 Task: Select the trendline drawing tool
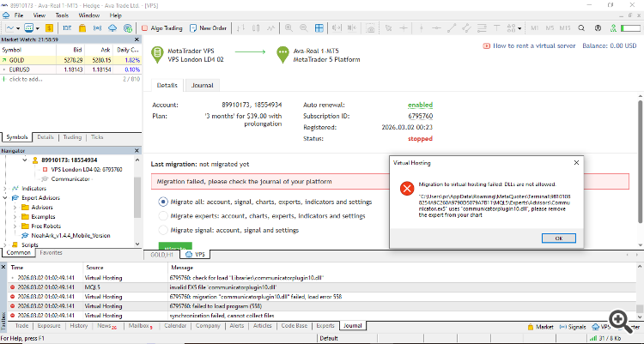click(x=452, y=28)
